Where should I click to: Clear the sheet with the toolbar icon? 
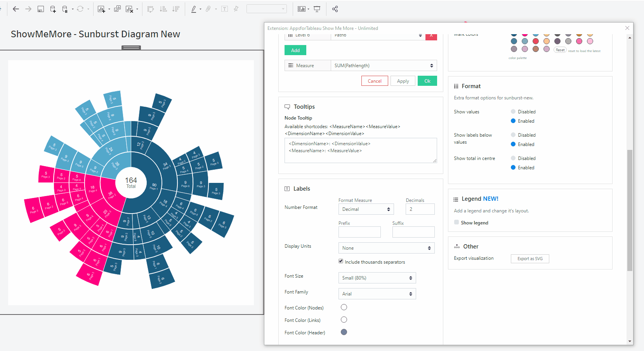click(130, 9)
